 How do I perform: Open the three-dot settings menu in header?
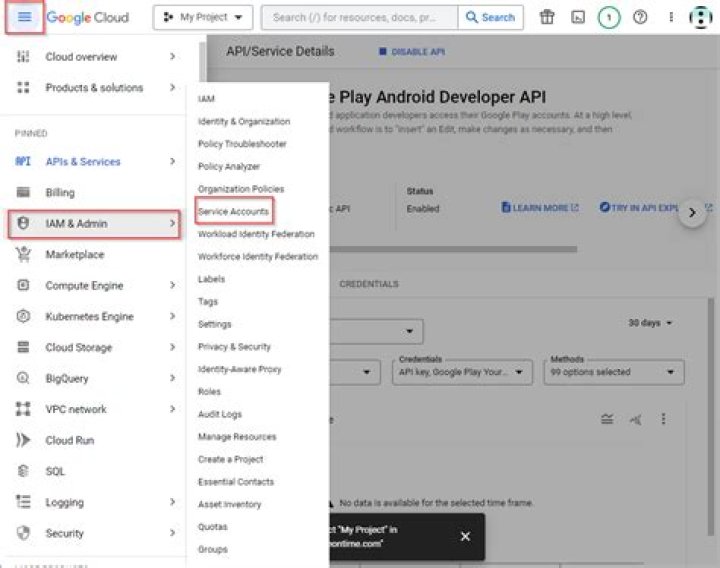(x=671, y=17)
